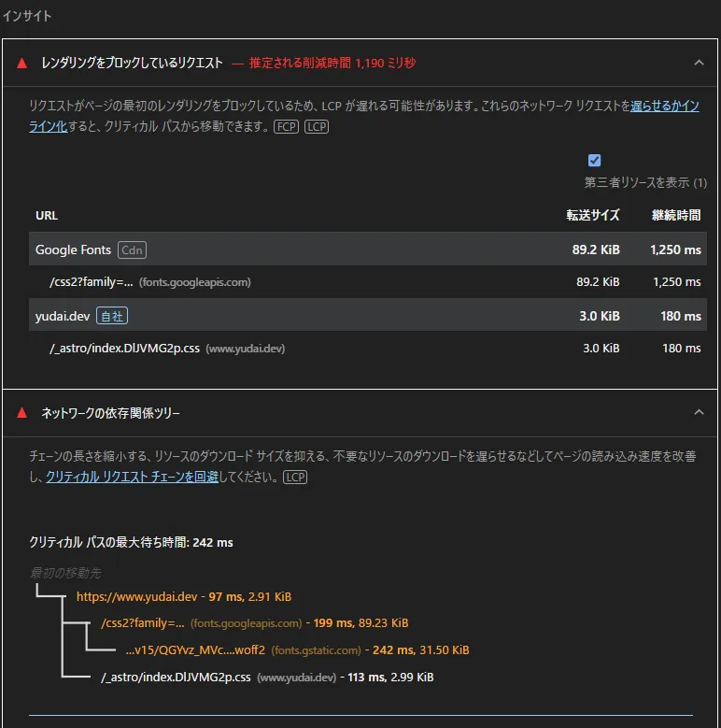Collapse the ネットワークの依存関係ツリー section chevron

699,412
